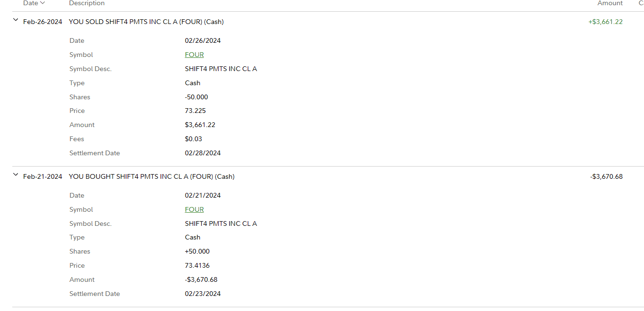Image resolution: width=644 pixels, height=311 pixels.
Task: Sort transactions by the Date header
Action: click(x=31, y=3)
